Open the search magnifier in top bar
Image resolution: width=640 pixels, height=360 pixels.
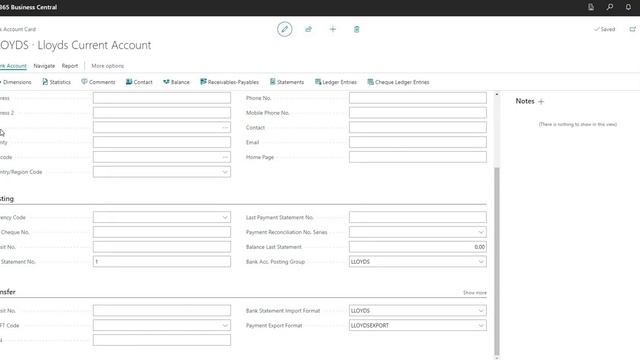[609, 7]
